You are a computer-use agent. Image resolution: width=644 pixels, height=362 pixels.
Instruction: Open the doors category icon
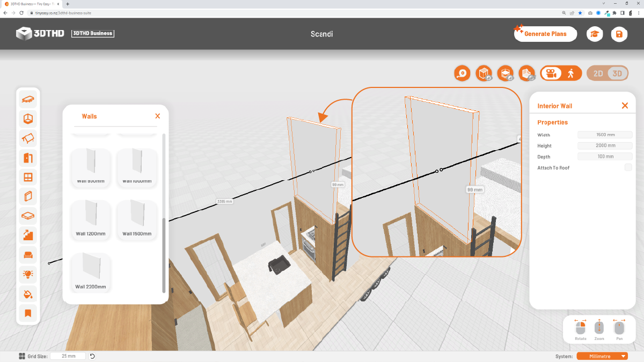click(x=28, y=158)
